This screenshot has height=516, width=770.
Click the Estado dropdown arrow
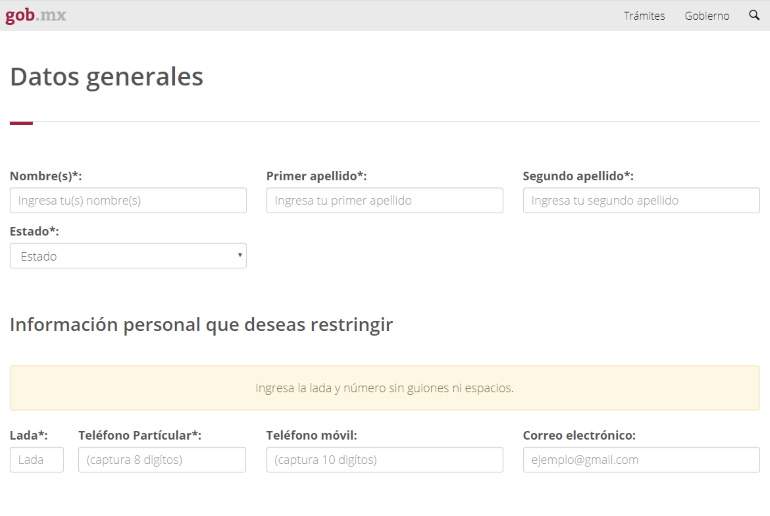coord(240,255)
